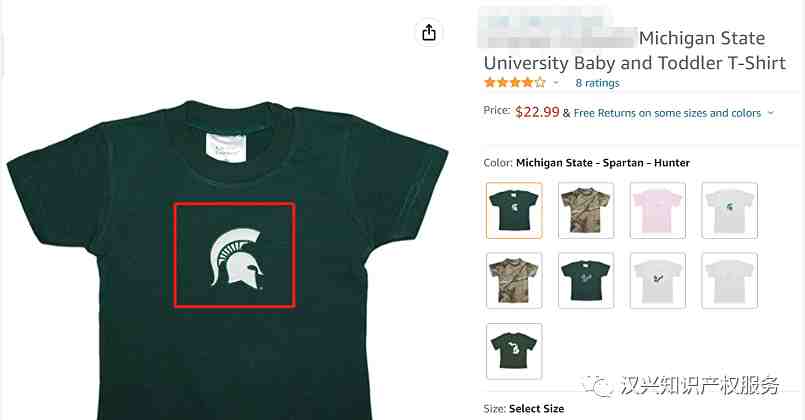Click the Spartan helmet logo on the shirt
The height and width of the screenshot is (420, 805).
[235, 256]
